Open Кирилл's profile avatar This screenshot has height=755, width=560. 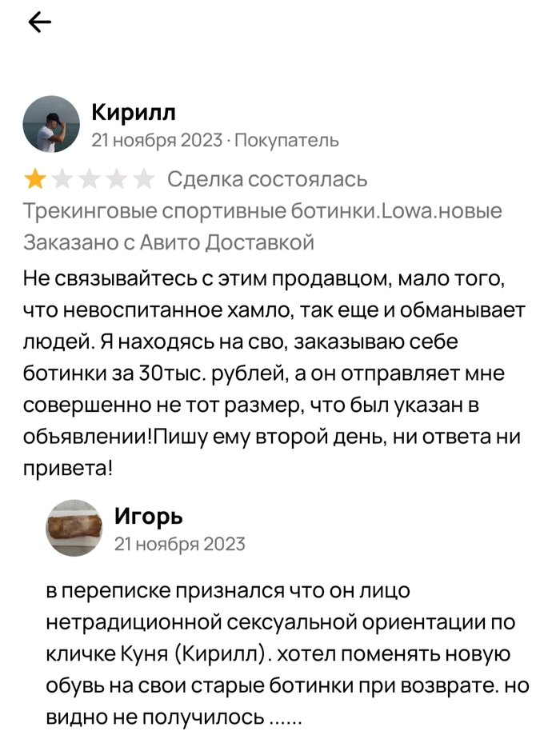pyautogui.click(x=51, y=124)
